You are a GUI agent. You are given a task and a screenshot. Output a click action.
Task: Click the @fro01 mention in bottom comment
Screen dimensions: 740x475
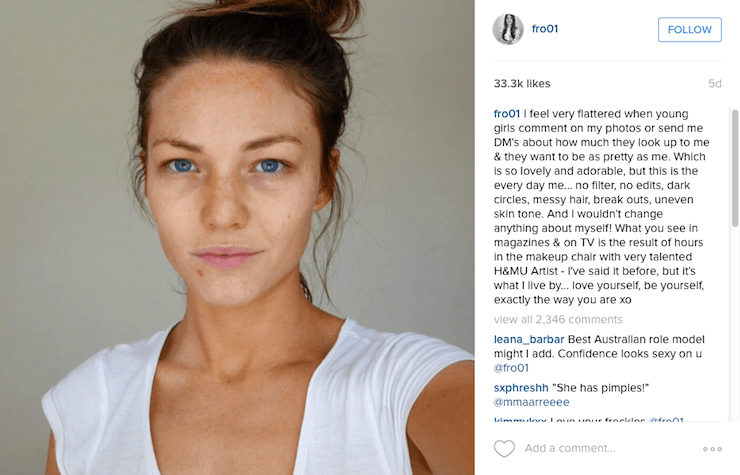[x=666, y=420]
